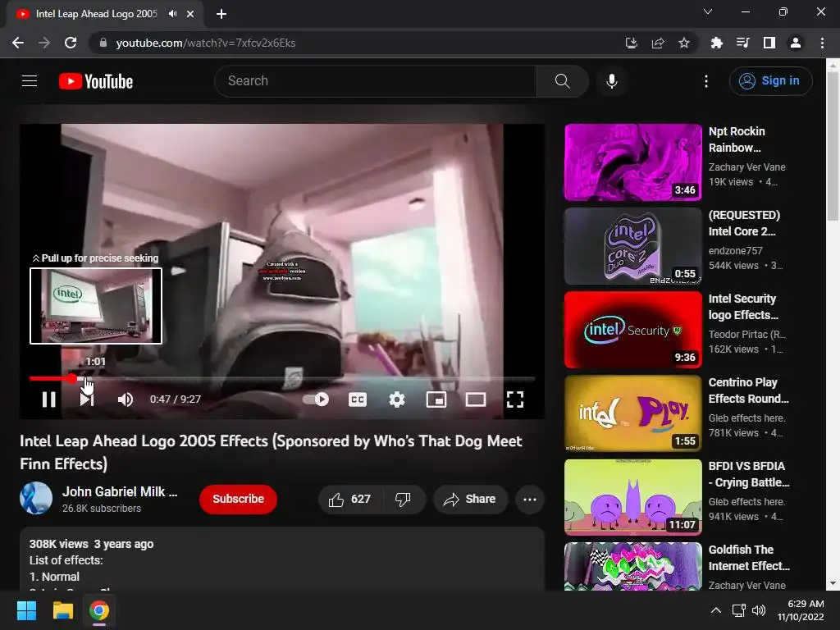Open YouTube settings three-dot menu
The height and width of the screenshot is (630, 840).
click(x=706, y=81)
